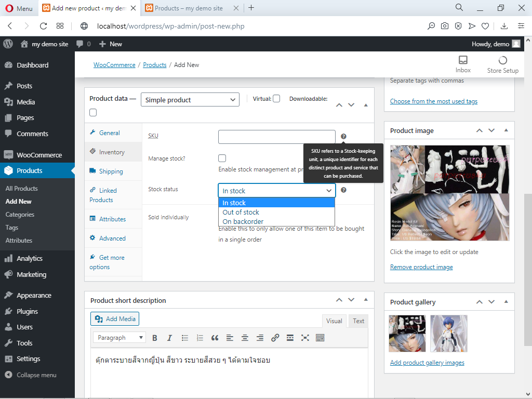Select On backorder option
Screen dimensions: 532x399
tap(276, 221)
